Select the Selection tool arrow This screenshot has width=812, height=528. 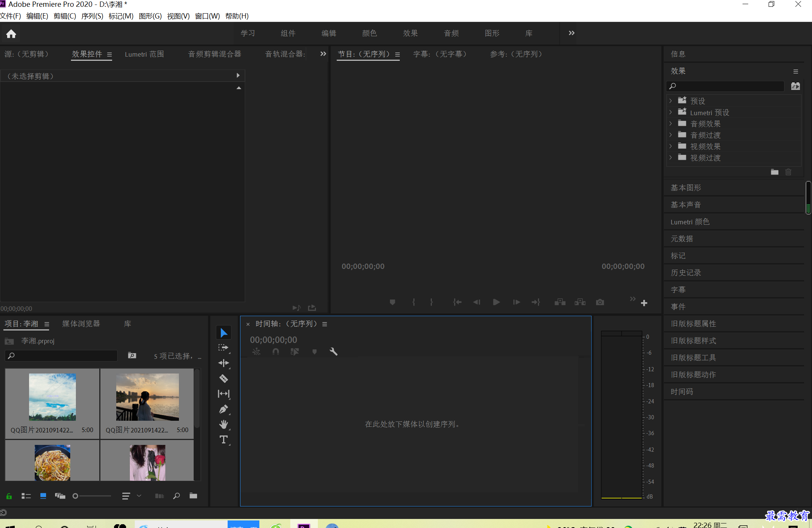coord(224,333)
